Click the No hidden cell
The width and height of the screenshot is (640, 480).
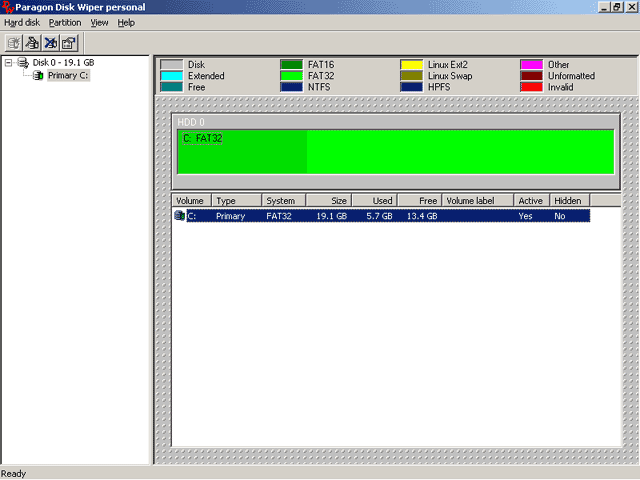[x=560, y=216]
